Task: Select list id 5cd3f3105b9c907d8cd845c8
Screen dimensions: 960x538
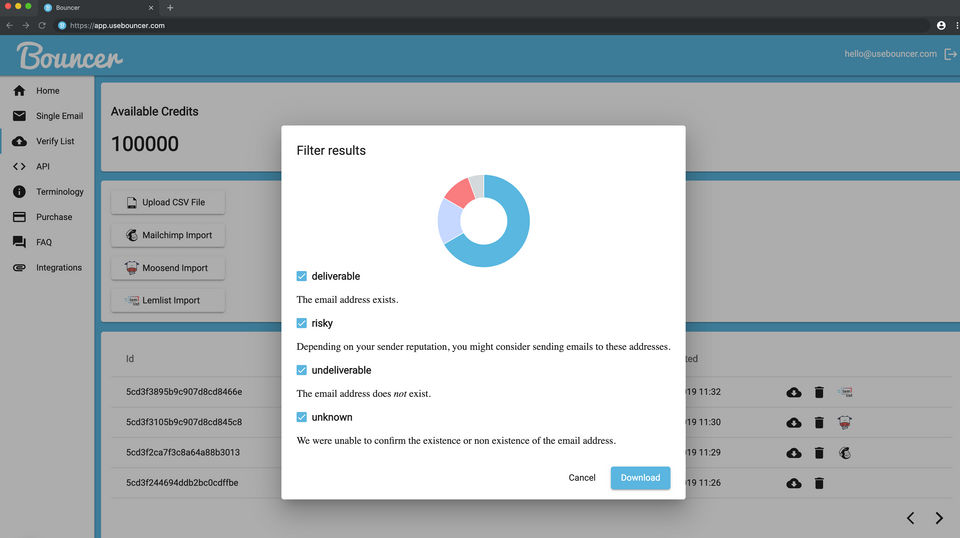Action: (184, 422)
